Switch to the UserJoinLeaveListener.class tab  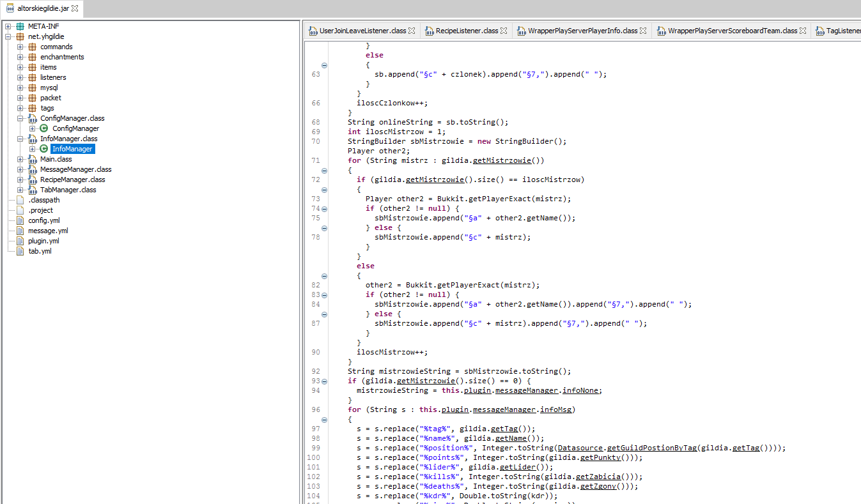362,31
